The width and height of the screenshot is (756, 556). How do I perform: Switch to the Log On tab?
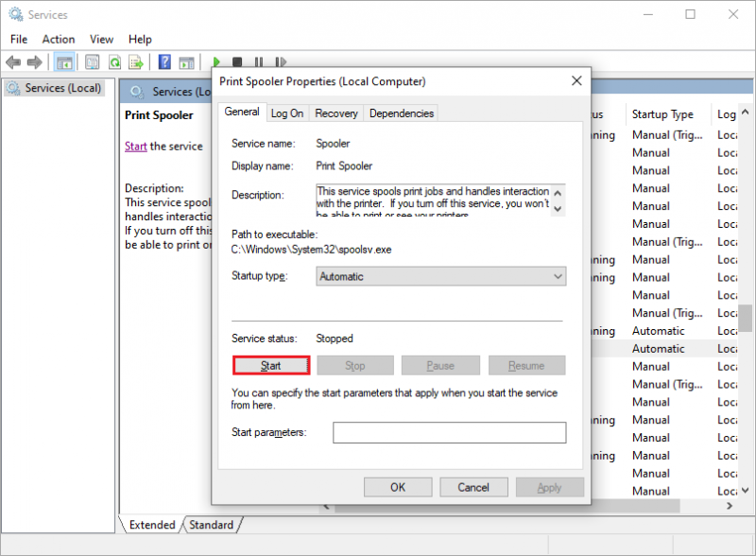[x=287, y=113]
